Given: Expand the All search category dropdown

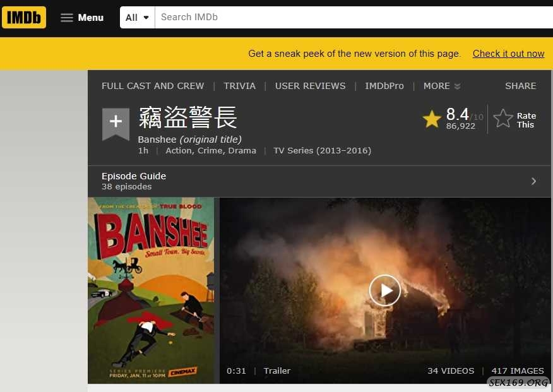Looking at the screenshot, I should point(138,18).
